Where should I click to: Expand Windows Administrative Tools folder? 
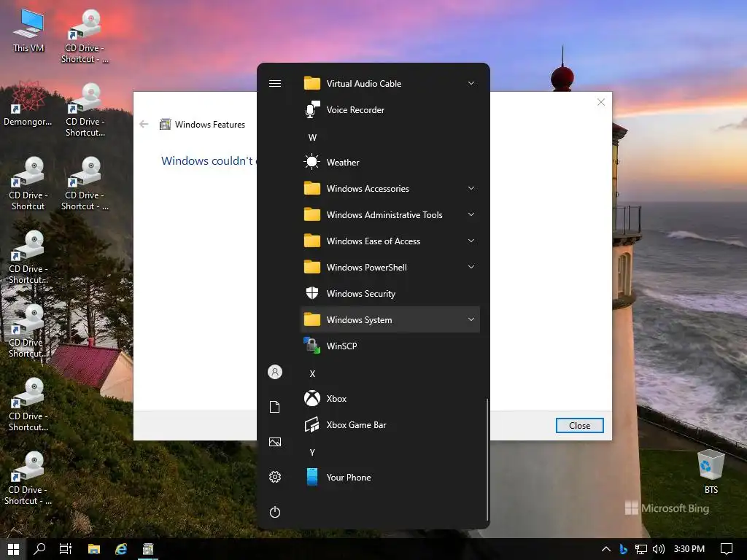(x=390, y=215)
